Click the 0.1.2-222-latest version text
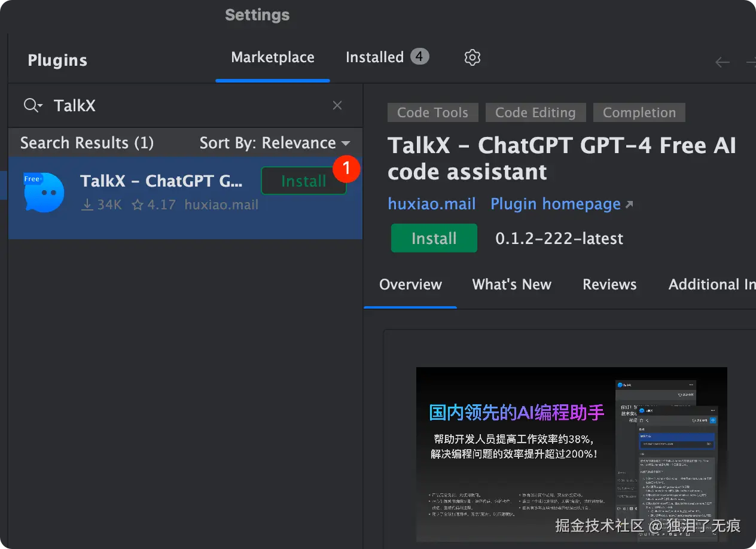Viewport: 756px width, 549px height. (559, 239)
